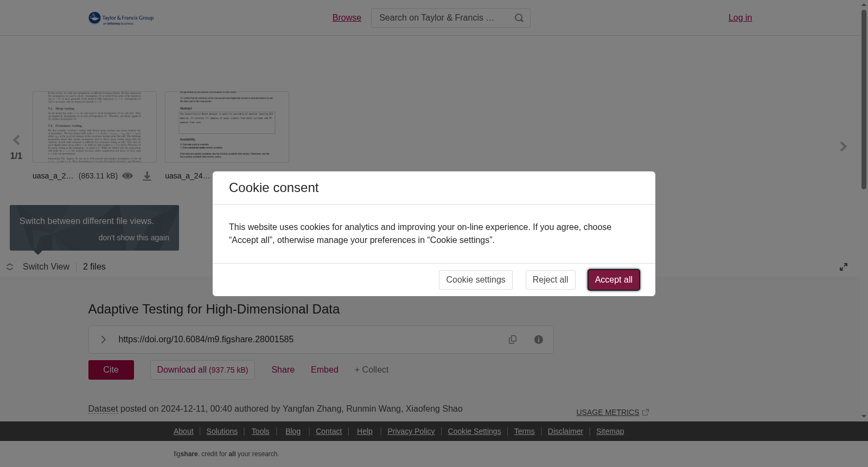Image resolution: width=868 pixels, height=467 pixels.
Task: Open Cookie Settings in the footer
Action: coord(474,431)
